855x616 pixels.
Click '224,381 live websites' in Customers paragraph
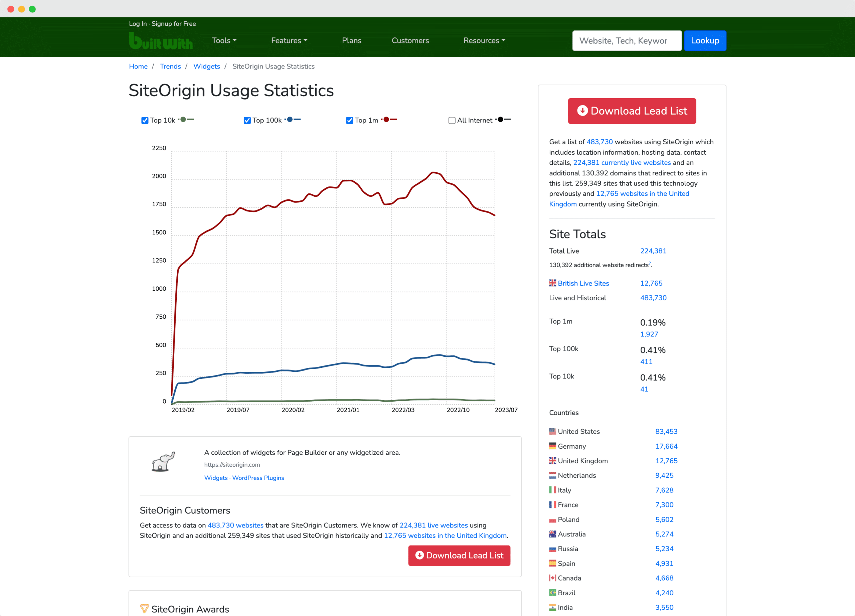[433, 525]
